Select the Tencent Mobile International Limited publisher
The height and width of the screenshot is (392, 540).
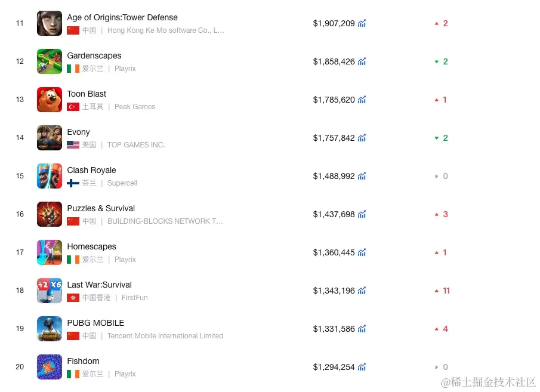[x=165, y=336]
